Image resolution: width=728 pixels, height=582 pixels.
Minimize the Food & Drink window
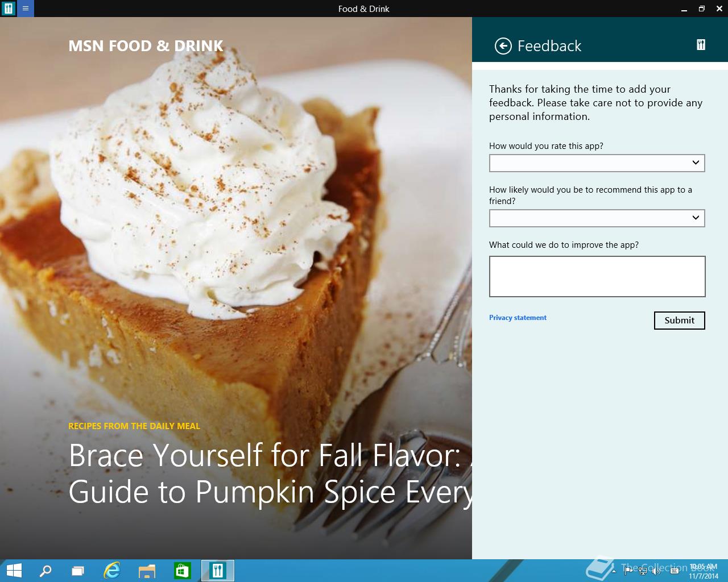coord(684,9)
